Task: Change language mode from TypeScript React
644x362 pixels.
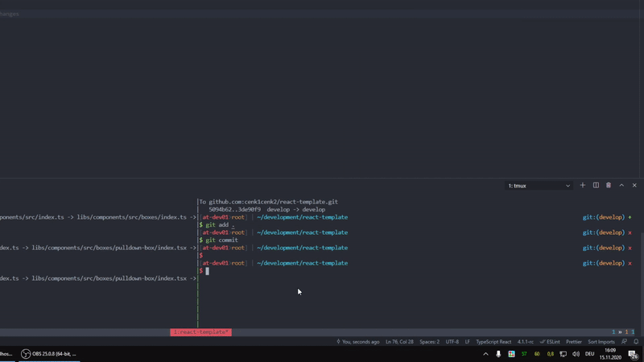Action: [493, 341]
